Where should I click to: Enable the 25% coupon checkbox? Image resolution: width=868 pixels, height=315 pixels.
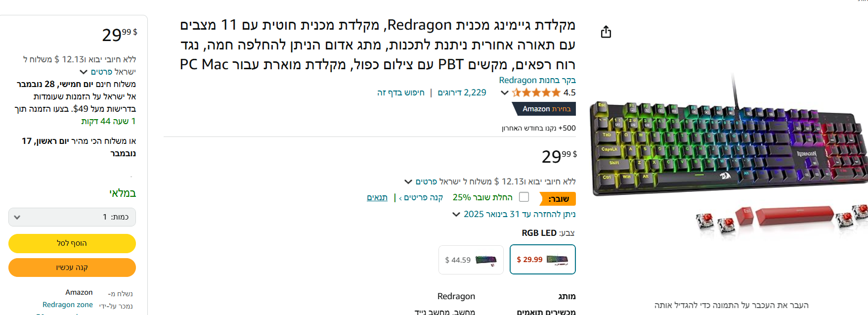524,197
